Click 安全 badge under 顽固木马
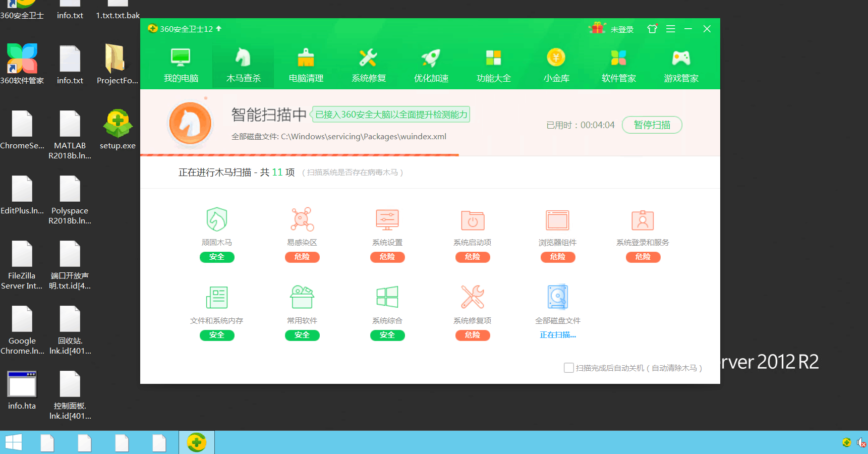The width and height of the screenshot is (868, 454). click(217, 257)
